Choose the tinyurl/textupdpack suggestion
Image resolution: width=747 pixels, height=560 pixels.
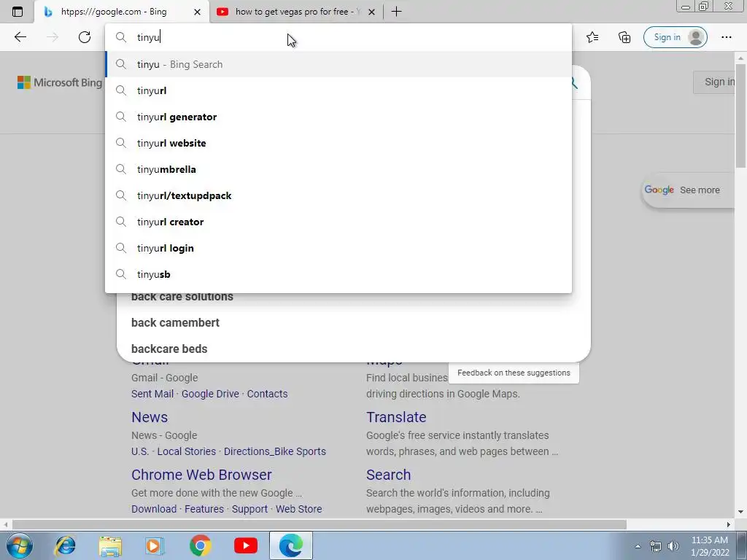pyautogui.click(x=338, y=195)
